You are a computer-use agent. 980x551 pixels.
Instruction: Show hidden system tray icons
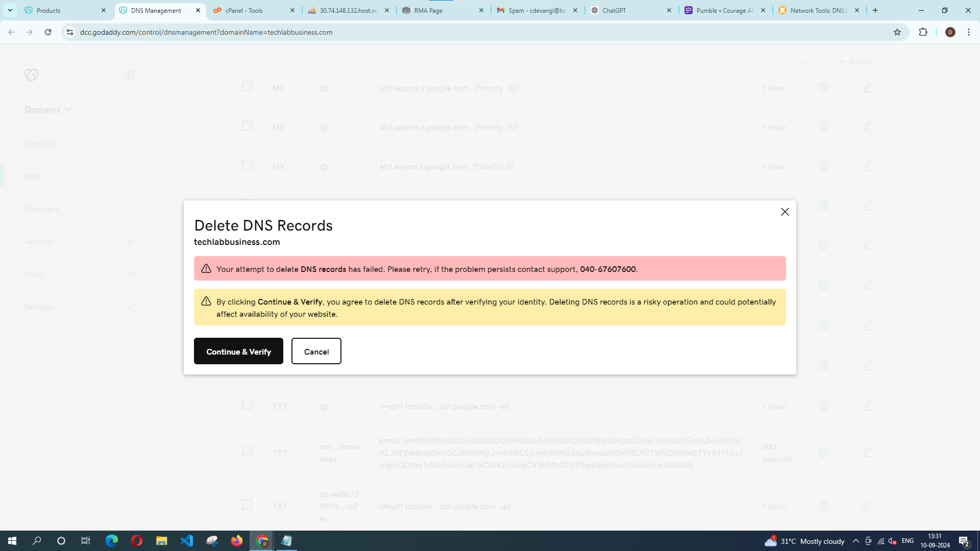(x=856, y=541)
